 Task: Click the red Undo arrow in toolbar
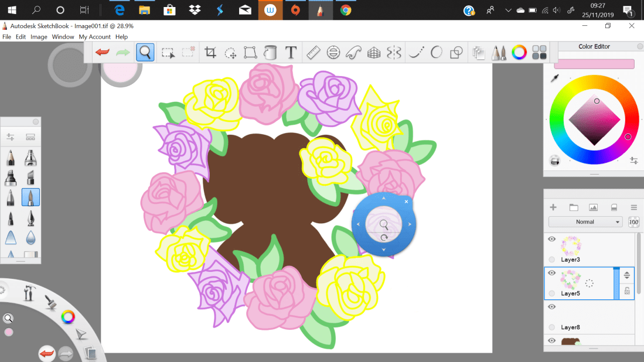103,53
